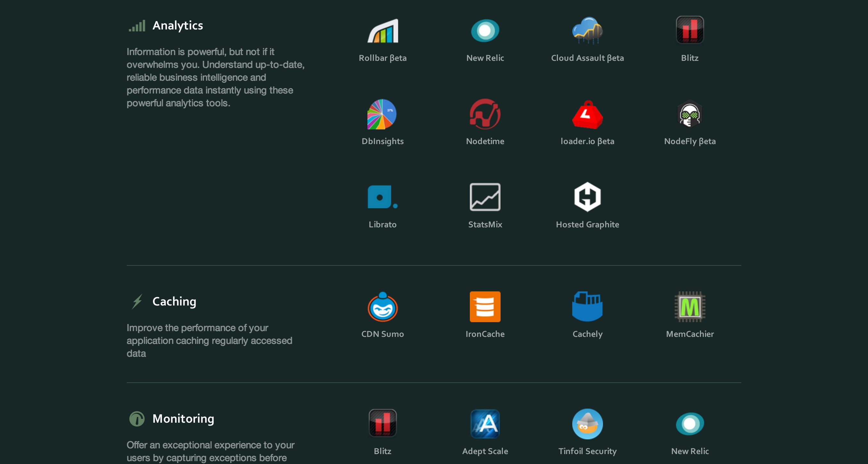
Task: Click the Blitz icon in Monitoring
Action: [382, 423]
